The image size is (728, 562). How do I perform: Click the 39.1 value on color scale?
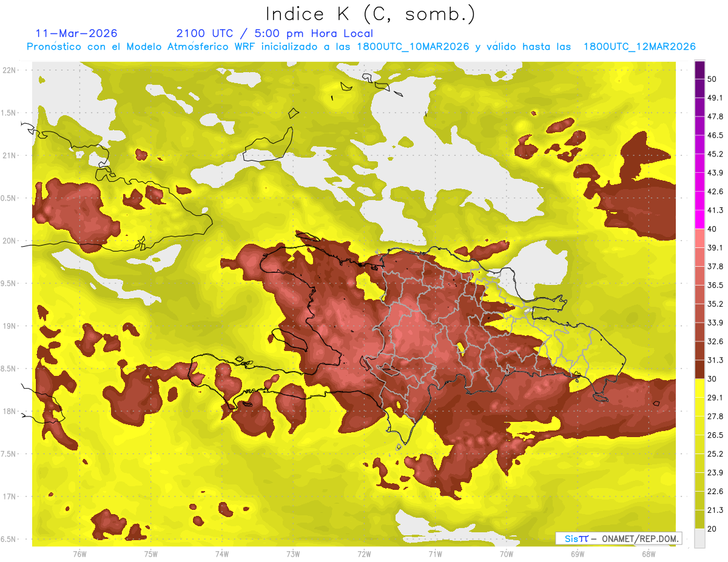pyautogui.click(x=715, y=247)
